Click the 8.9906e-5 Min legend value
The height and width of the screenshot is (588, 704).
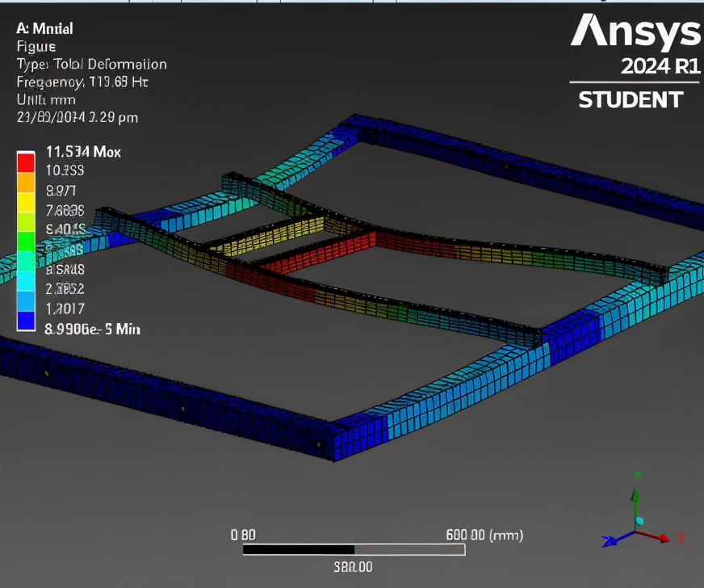93,329
